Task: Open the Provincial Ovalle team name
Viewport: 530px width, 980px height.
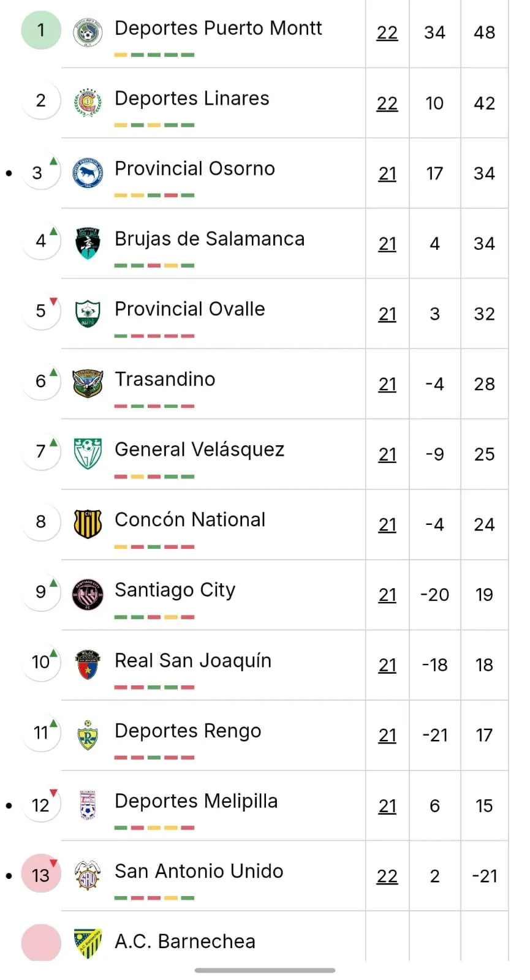Action: pos(189,309)
